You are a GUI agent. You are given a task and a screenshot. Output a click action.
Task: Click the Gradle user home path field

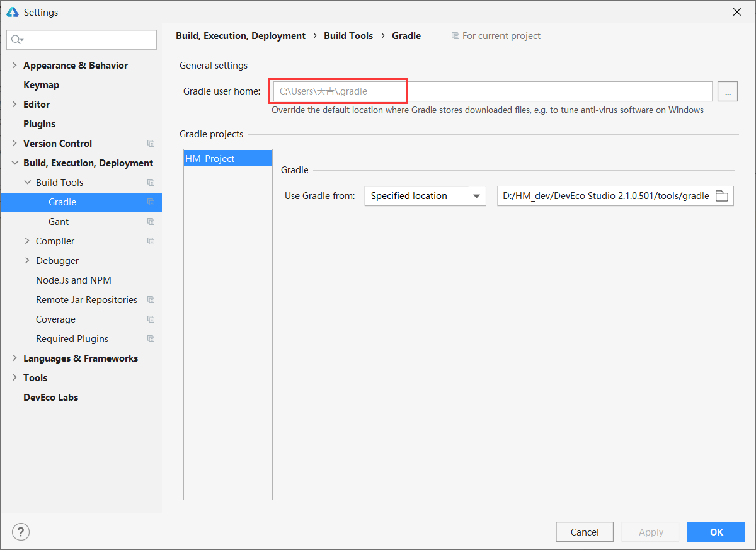click(x=493, y=91)
